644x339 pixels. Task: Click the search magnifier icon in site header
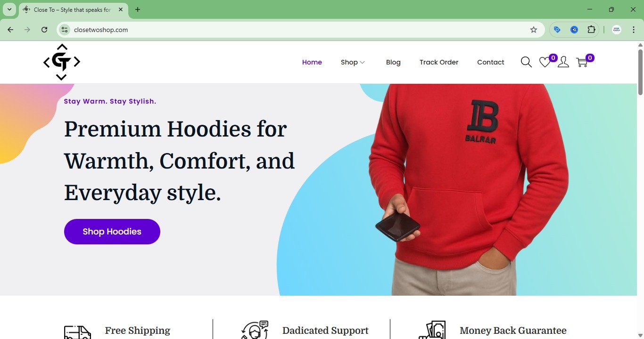coord(526,62)
